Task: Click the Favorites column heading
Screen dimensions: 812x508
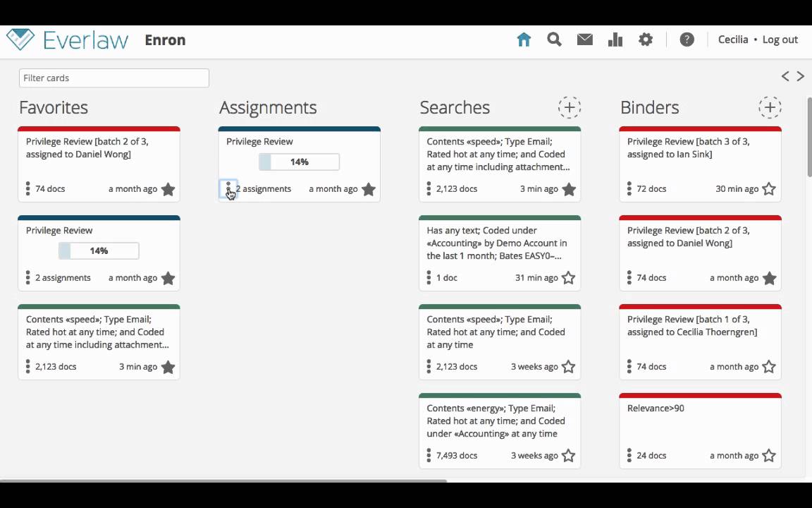Action: click(x=54, y=107)
